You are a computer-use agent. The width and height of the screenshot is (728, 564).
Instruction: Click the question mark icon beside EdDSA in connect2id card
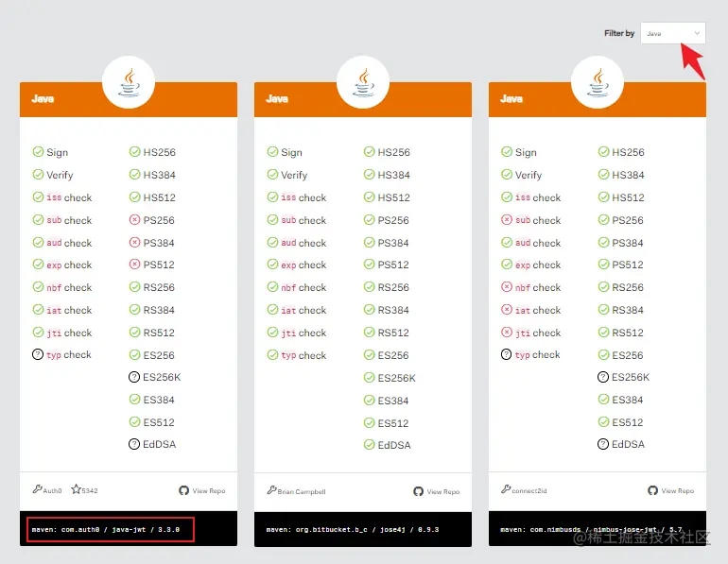[x=603, y=444]
